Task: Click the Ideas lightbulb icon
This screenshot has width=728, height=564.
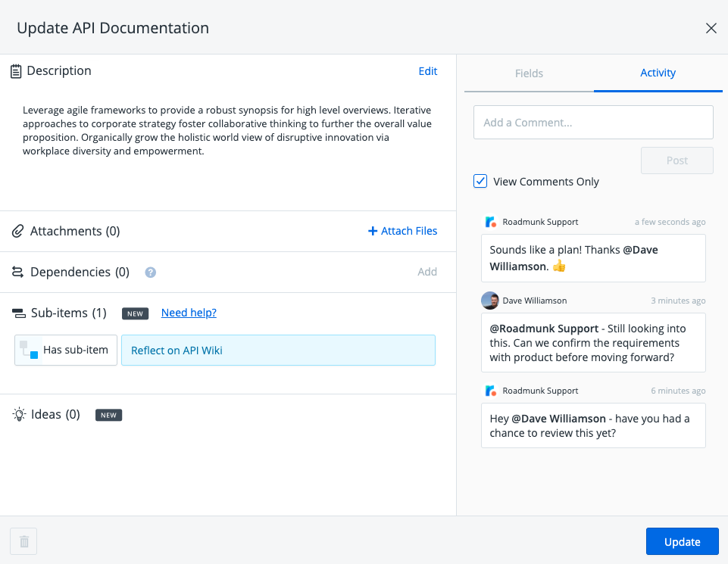Action: click(19, 414)
